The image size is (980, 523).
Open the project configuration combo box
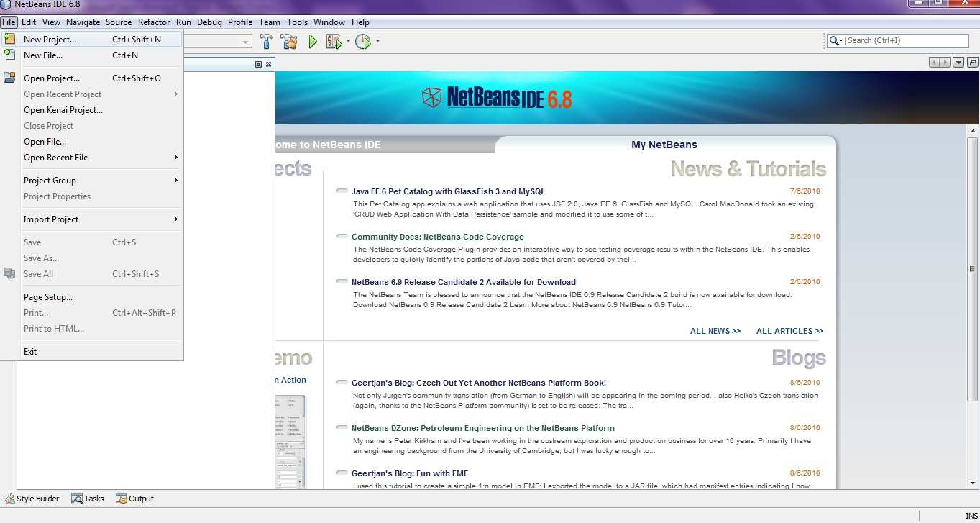click(217, 42)
